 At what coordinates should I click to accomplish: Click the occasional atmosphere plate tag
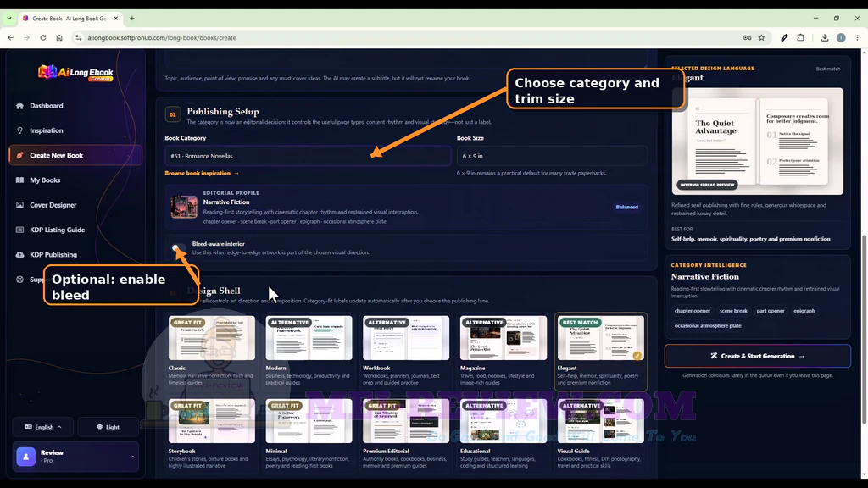tap(708, 326)
